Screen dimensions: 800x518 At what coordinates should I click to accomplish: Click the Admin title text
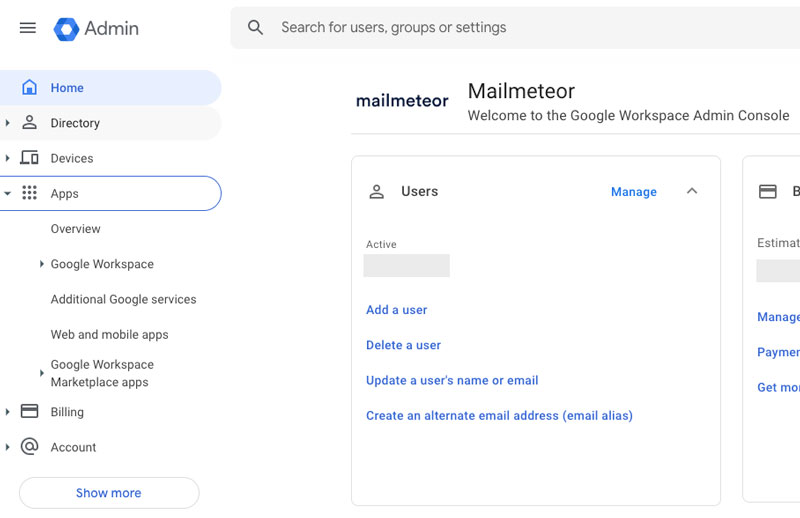(111, 28)
